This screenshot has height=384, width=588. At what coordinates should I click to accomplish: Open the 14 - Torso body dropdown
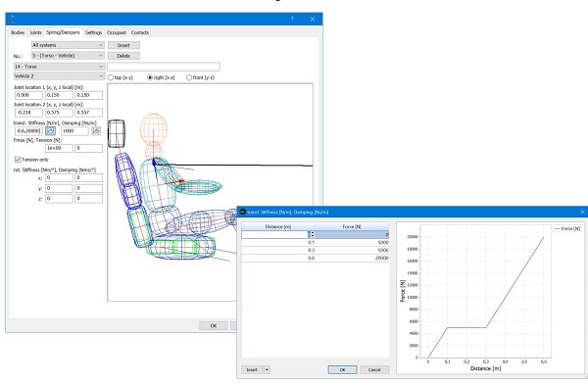coord(59,67)
